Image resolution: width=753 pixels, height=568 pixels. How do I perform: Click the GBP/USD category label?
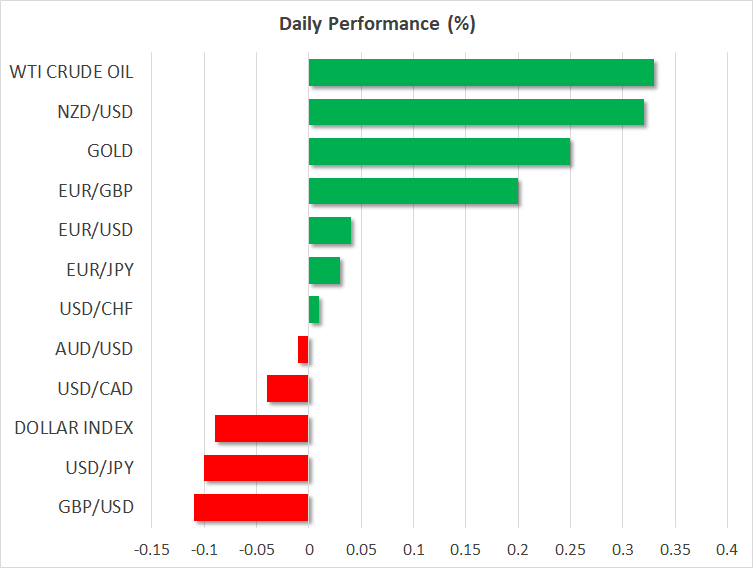tap(95, 507)
